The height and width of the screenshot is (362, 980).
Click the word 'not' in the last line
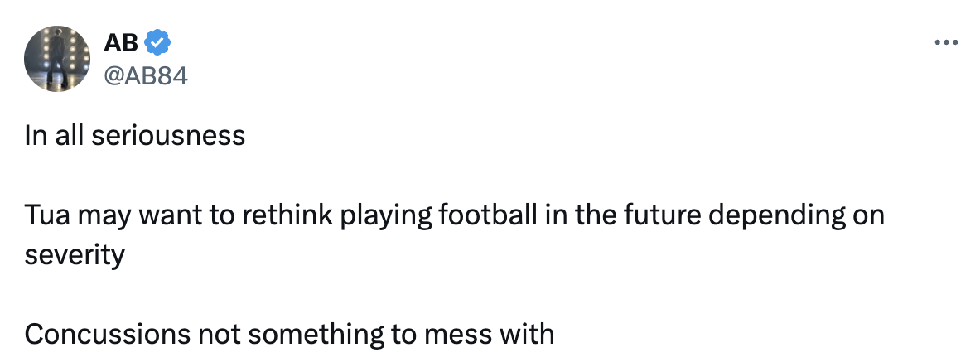click(217, 335)
